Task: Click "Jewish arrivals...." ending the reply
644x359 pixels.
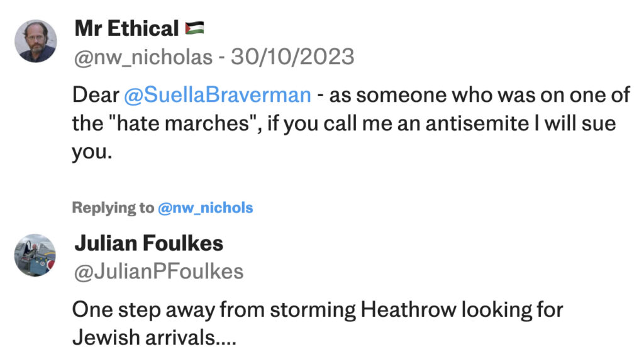Action: point(154,338)
